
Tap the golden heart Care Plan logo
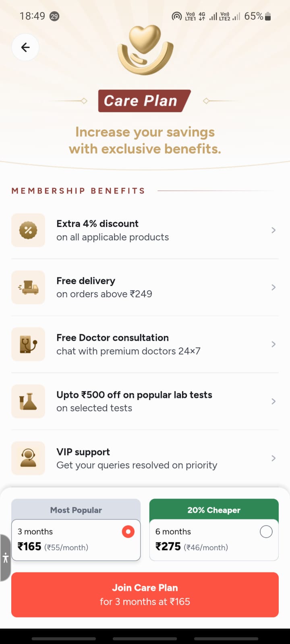(145, 50)
